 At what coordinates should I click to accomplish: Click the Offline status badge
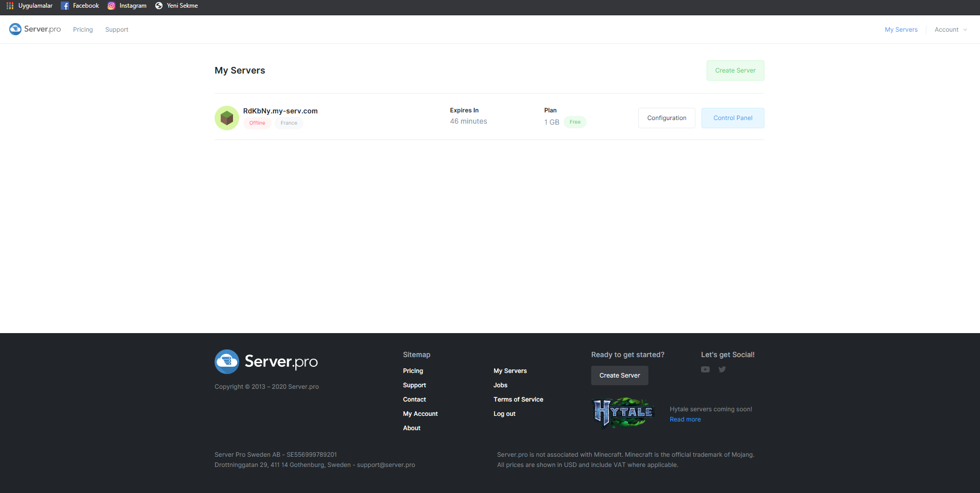[x=257, y=123]
